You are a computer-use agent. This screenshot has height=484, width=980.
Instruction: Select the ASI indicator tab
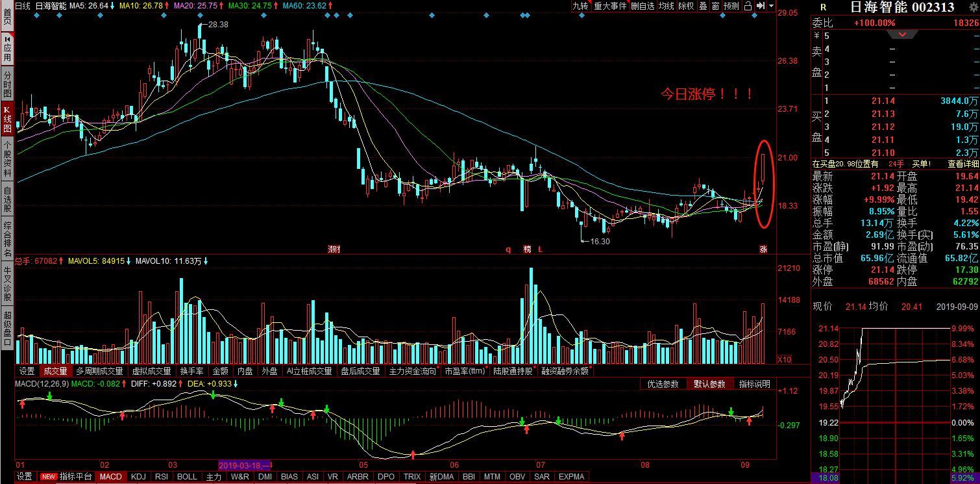coord(313,477)
